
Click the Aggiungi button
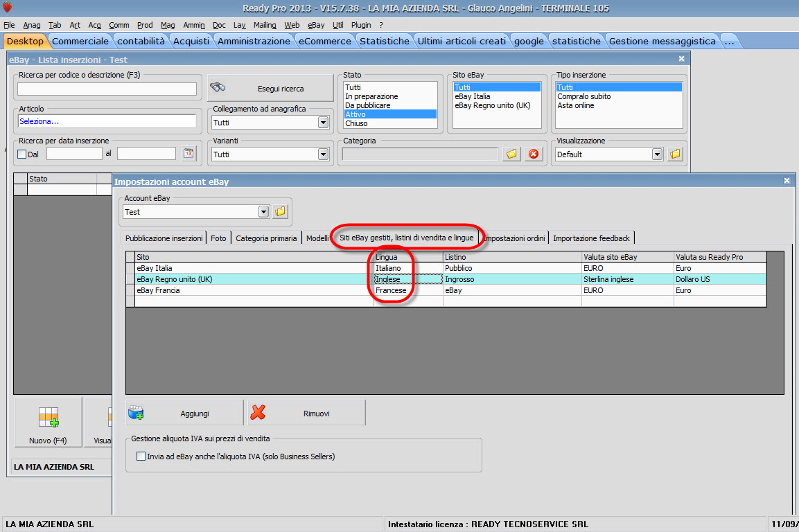coord(184,413)
